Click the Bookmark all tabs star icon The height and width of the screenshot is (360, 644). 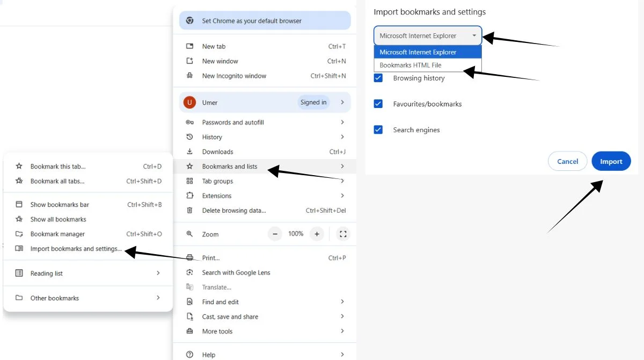click(x=19, y=181)
